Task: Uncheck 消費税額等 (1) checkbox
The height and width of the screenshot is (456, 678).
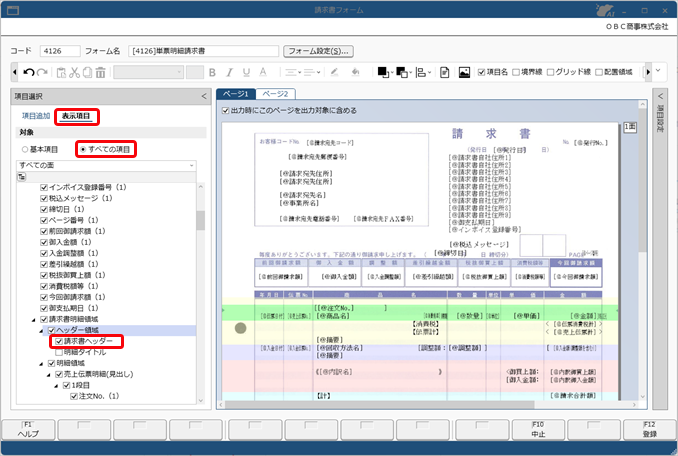Action: 44,286
